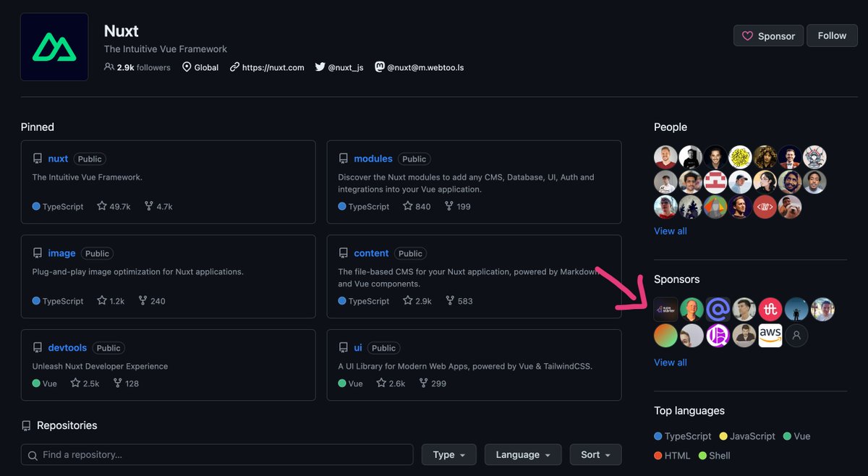The height and width of the screenshot is (476, 868).
Task: Click the star icon on the content repo
Action: pyautogui.click(x=408, y=301)
